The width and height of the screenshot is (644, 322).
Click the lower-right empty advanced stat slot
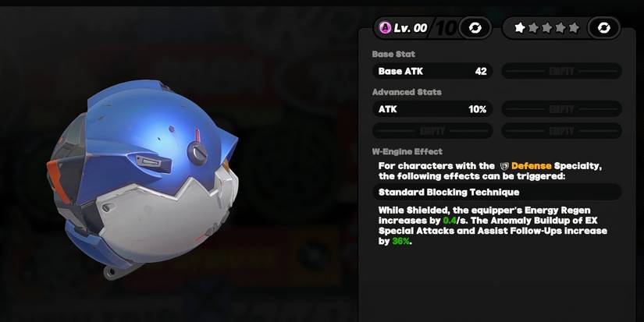[x=561, y=131]
